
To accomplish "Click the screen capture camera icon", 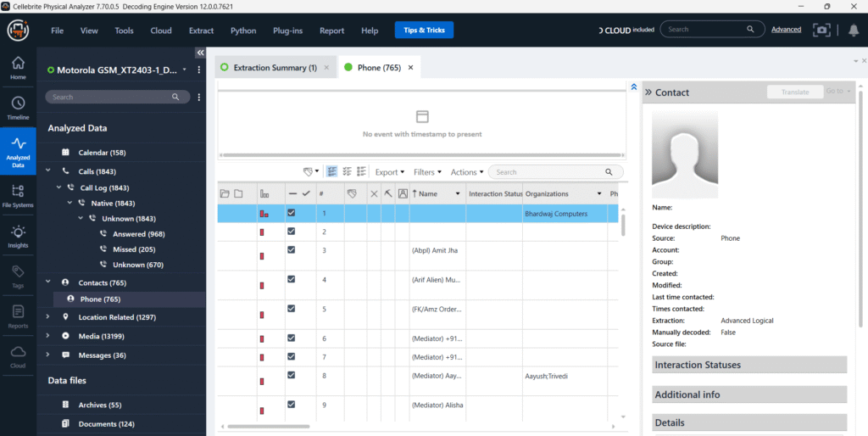I will coord(821,30).
